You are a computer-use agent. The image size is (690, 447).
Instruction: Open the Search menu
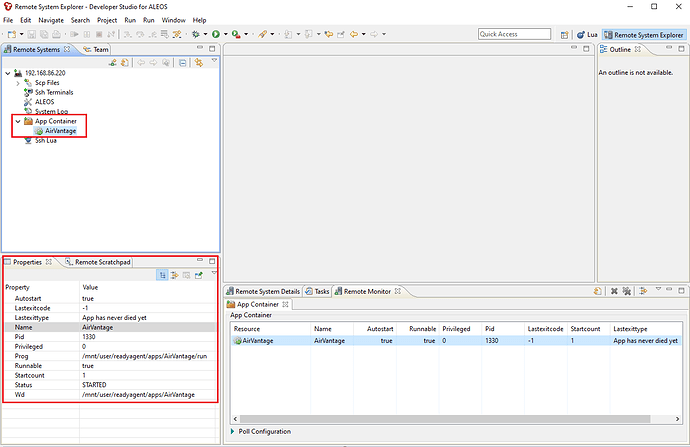(80, 20)
